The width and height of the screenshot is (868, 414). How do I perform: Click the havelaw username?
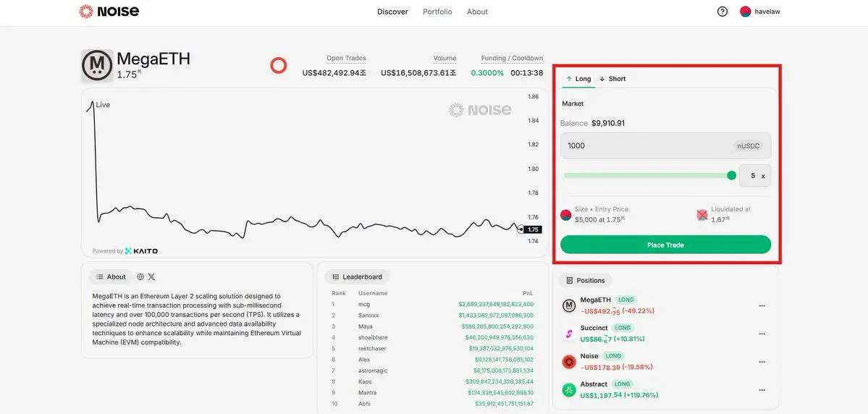pyautogui.click(x=767, y=12)
